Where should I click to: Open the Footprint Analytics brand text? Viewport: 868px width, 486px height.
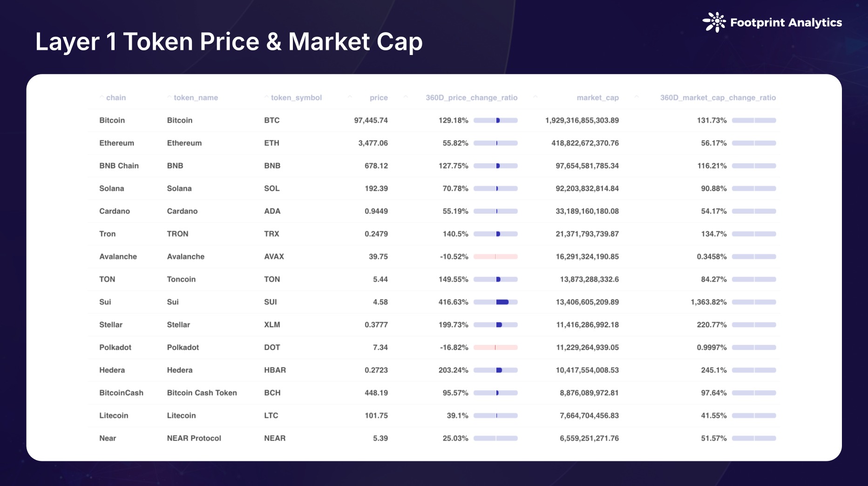(x=786, y=22)
